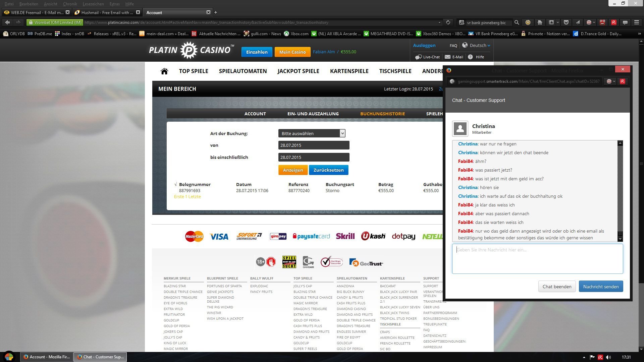The image size is (644, 362).
Task: Click the Ausloggen link
Action: 424,46
